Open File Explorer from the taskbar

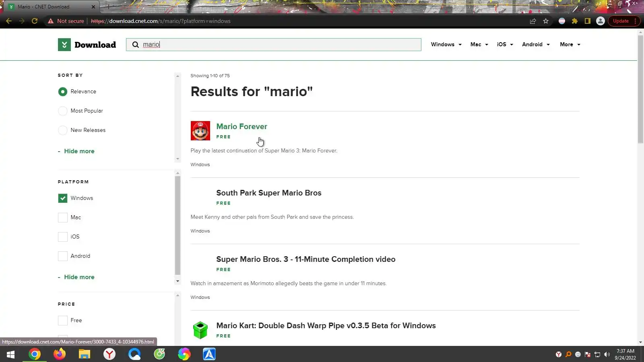(x=85, y=354)
